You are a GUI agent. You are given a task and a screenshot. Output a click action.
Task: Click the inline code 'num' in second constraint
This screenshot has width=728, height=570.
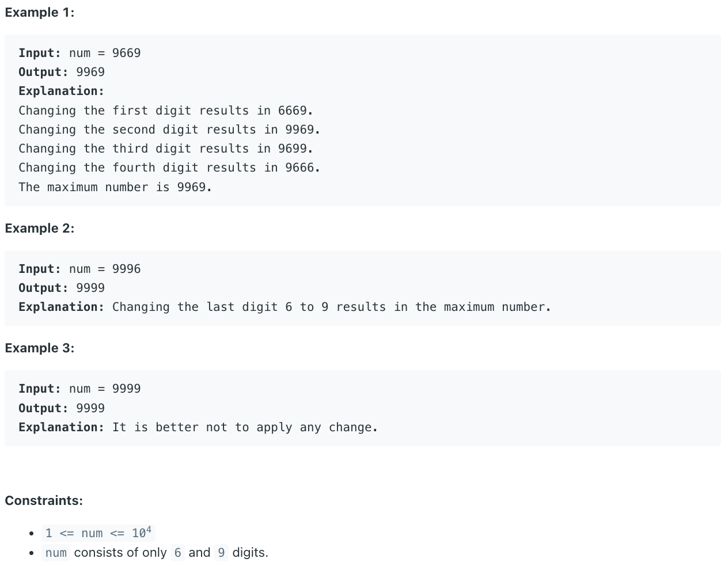pyautogui.click(x=56, y=553)
